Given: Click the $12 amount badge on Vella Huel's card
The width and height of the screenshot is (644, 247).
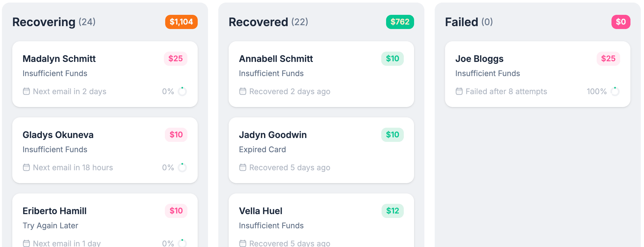Looking at the screenshot, I should [x=393, y=211].
